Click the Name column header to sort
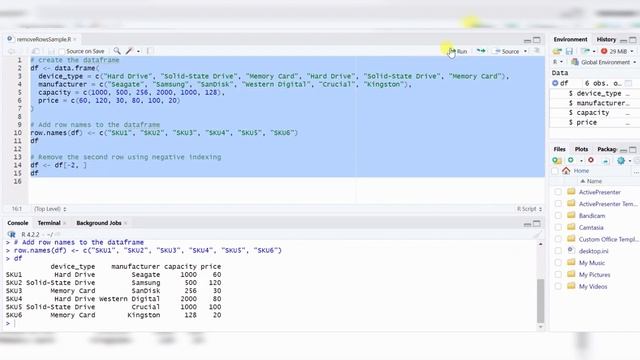The height and width of the screenshot is (360, 640). click(x=594, y=181)
